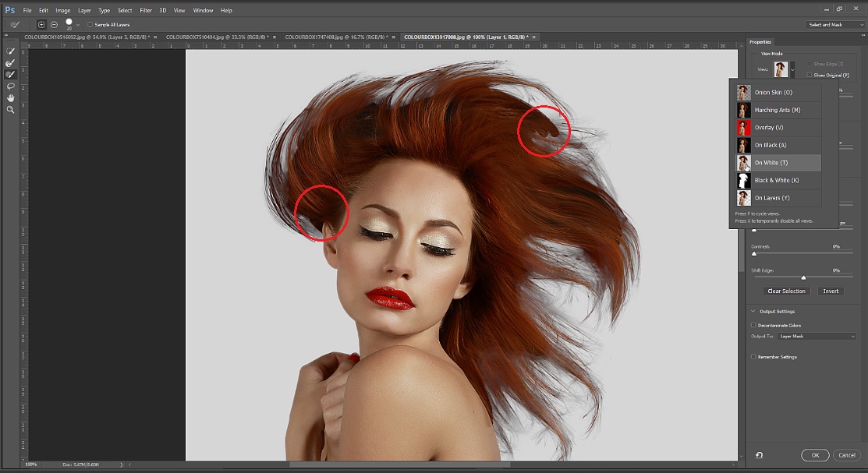Viewport: 868px width, 473px height.
Task: Click the reset workspace icon beside OK
Action: click(759, 455)
